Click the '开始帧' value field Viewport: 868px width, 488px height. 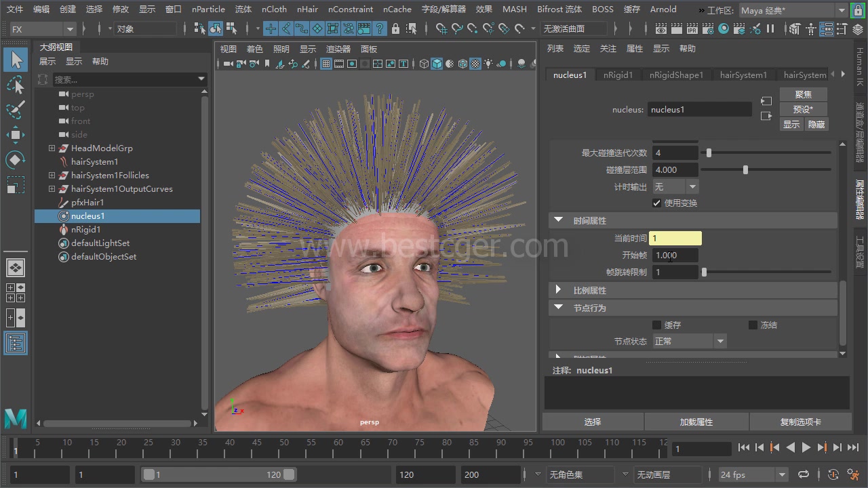(675, 256)
